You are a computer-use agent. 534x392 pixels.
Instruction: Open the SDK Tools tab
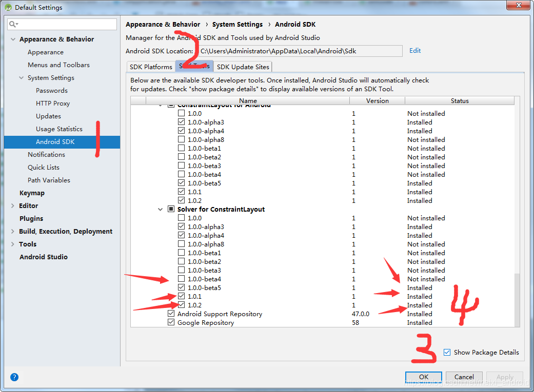[194, 66]
